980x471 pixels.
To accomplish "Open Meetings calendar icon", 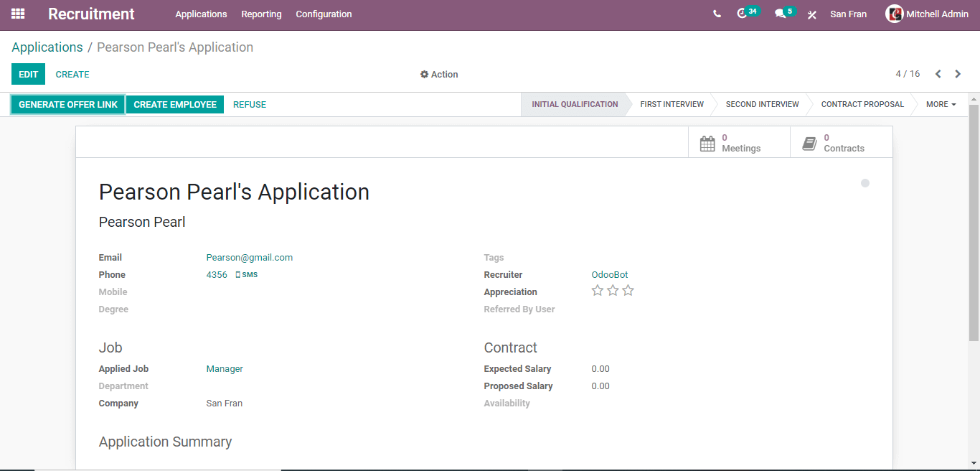I will click(707, 143).
